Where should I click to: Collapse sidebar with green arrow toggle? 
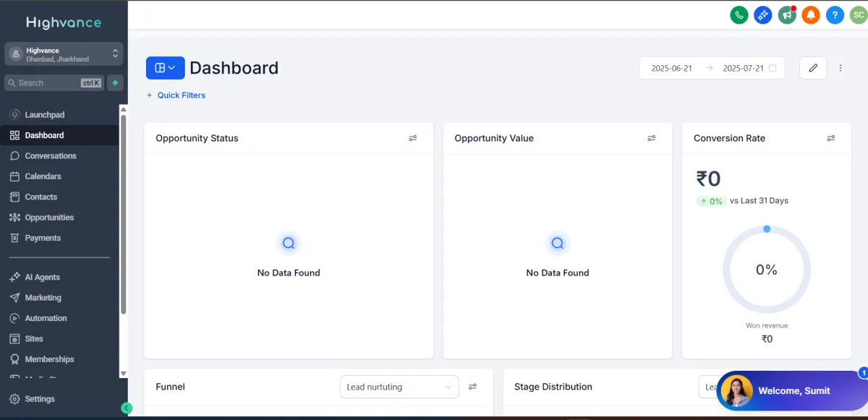(127, 408)
